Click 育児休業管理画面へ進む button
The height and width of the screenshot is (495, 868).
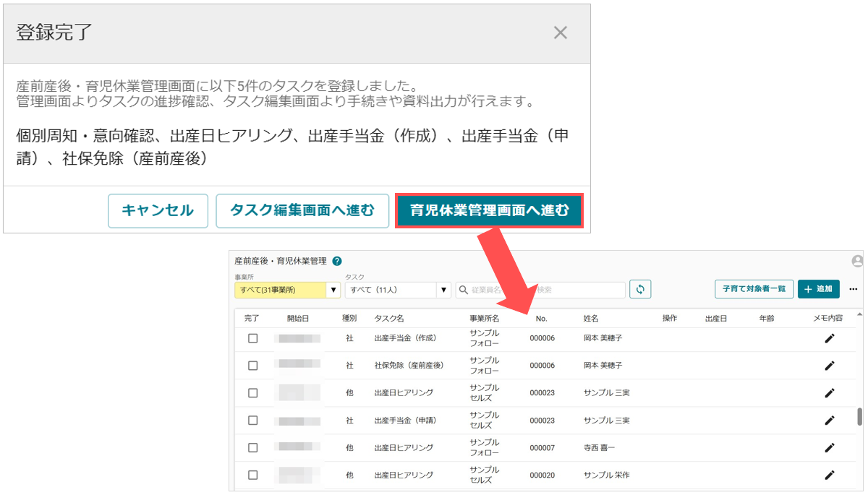point(489,211)
